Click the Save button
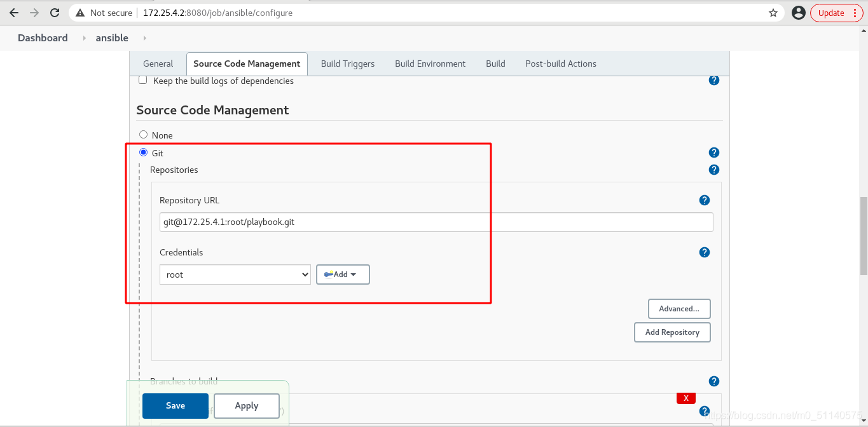 [176, 406]
